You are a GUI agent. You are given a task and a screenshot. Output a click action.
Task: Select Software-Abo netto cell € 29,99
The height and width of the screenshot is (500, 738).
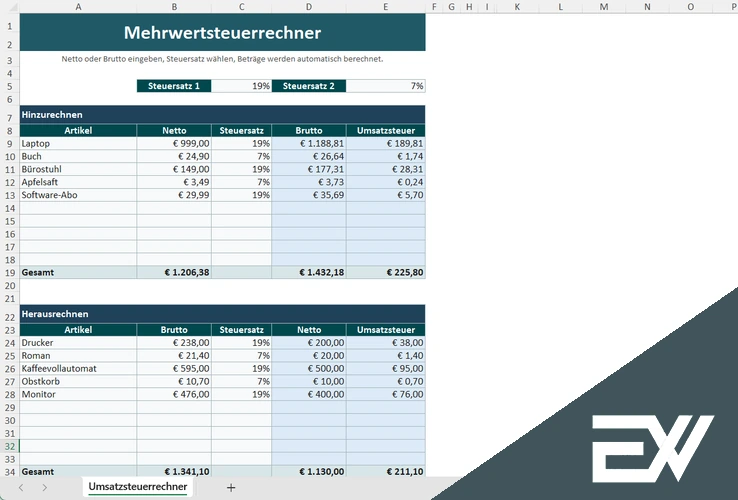click(x=174, y=195)
